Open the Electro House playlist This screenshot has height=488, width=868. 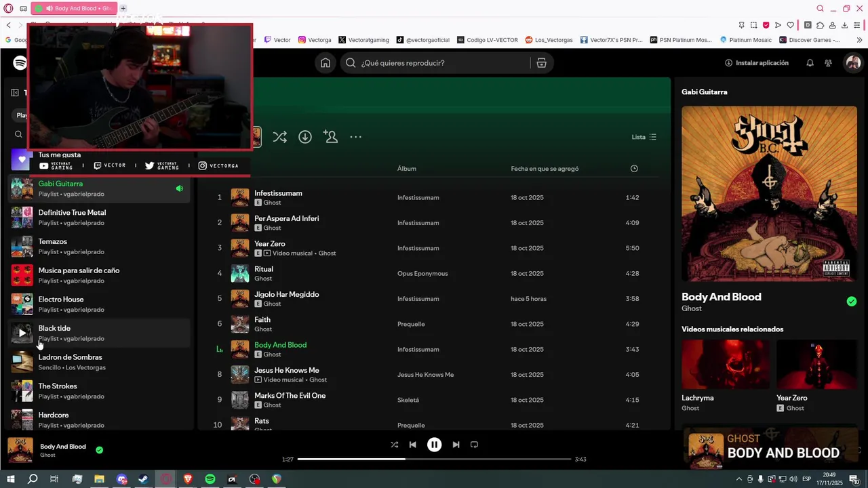98,304
